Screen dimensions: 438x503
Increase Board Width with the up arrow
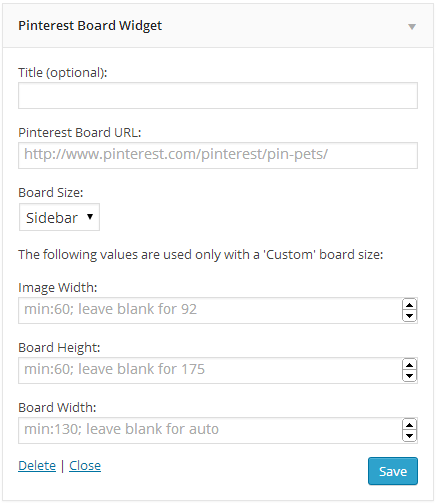[x=409, y=425]
